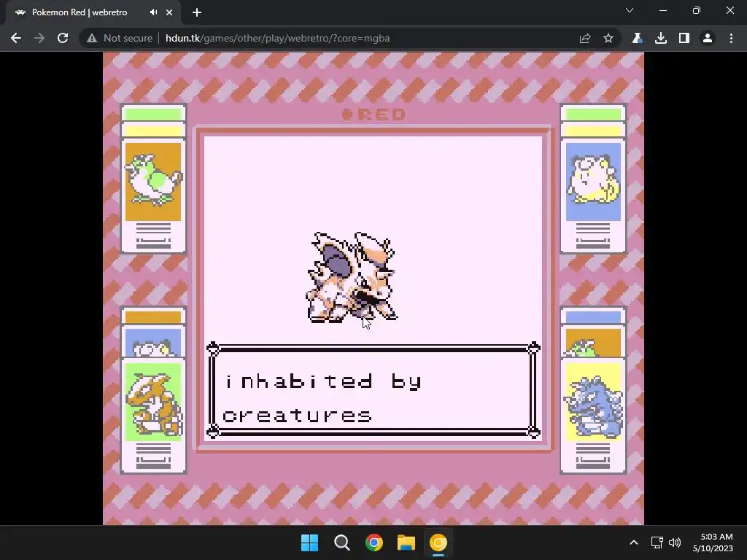Click the Nidorino sprite in the game
The width and height of the screenshot is (747, 560).
(x=352, y=277)
